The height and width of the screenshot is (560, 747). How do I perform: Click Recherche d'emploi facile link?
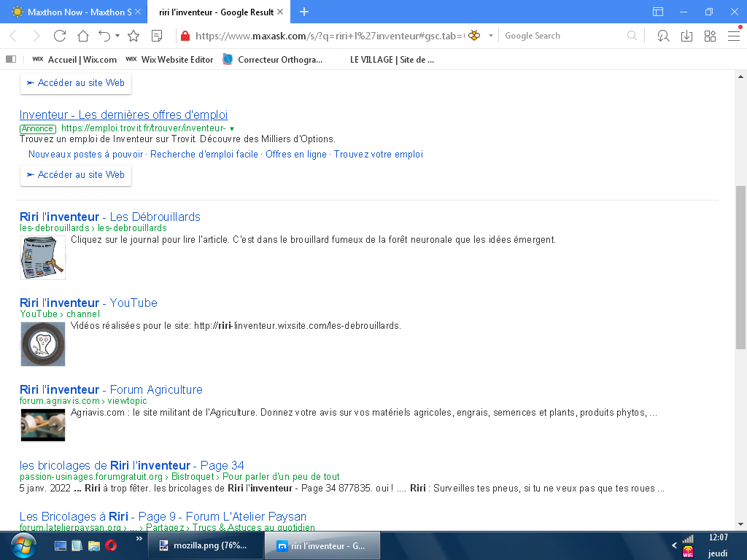pyautogui.click(x=204, y=155)
